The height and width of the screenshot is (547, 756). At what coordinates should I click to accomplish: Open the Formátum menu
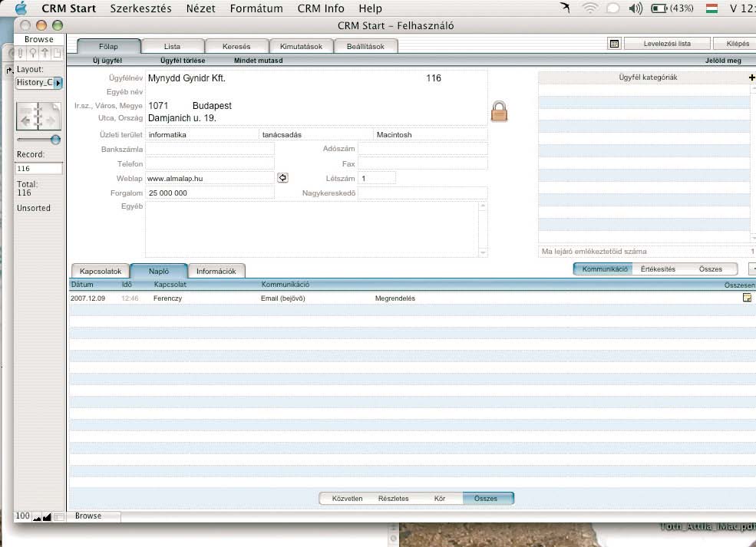[x=256, y=8]
